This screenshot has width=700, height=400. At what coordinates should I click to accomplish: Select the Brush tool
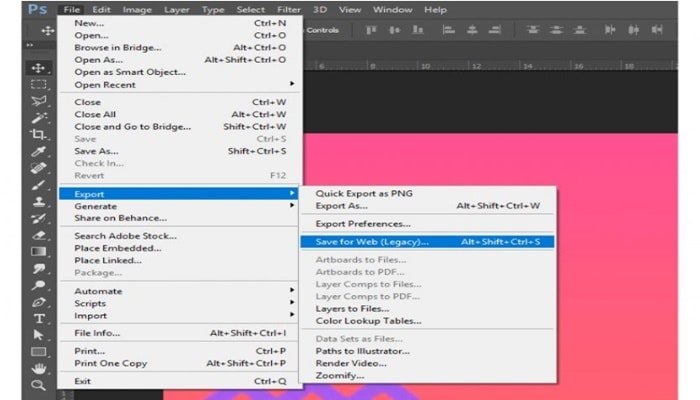(38, 185)
